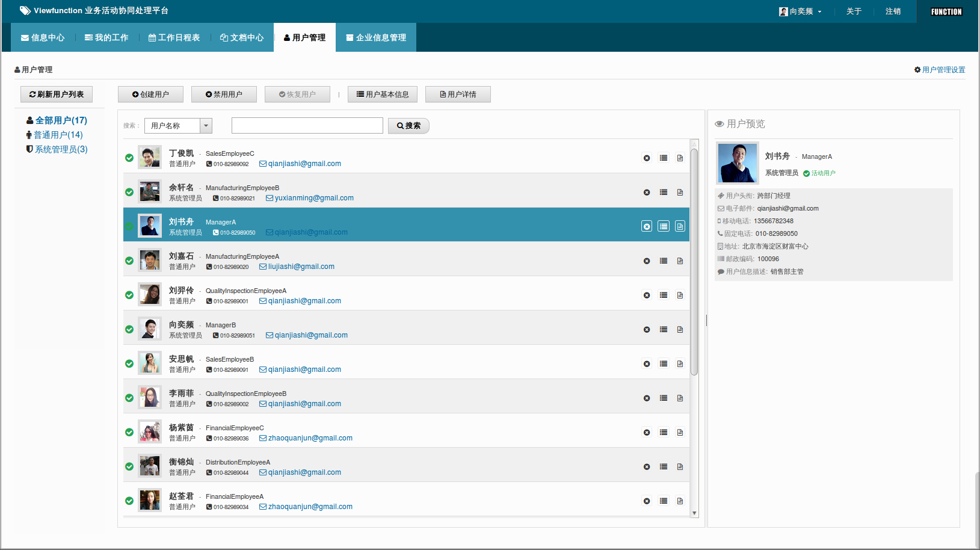Click the search text input field

[x=307, y=125]
